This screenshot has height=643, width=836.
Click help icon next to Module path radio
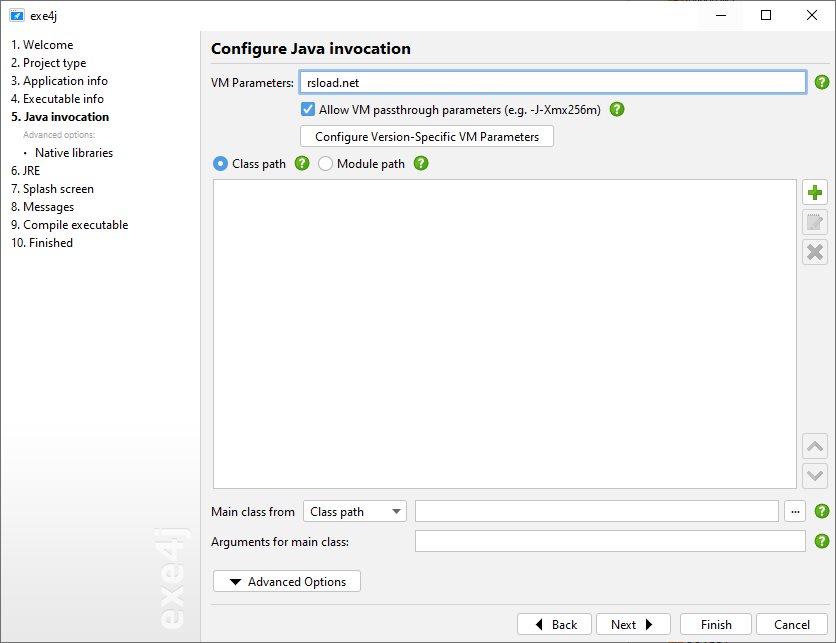point(421,164)
